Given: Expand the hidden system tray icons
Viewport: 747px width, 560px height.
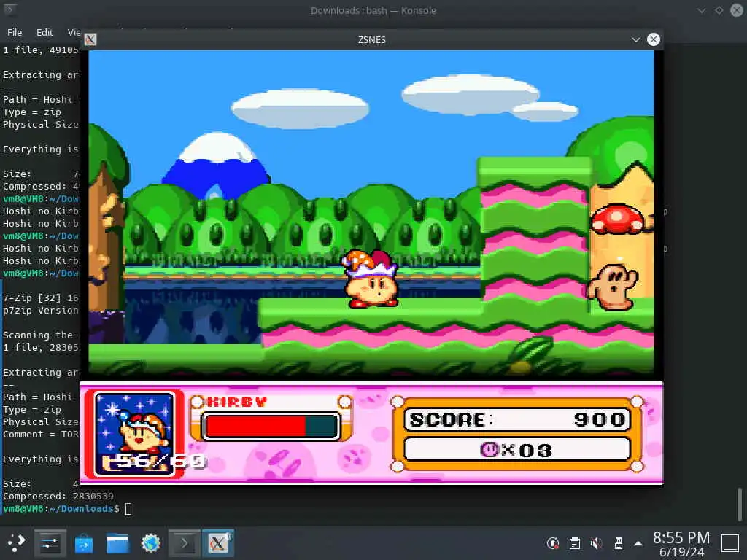Looking at the screenshot, I should 638,543.
